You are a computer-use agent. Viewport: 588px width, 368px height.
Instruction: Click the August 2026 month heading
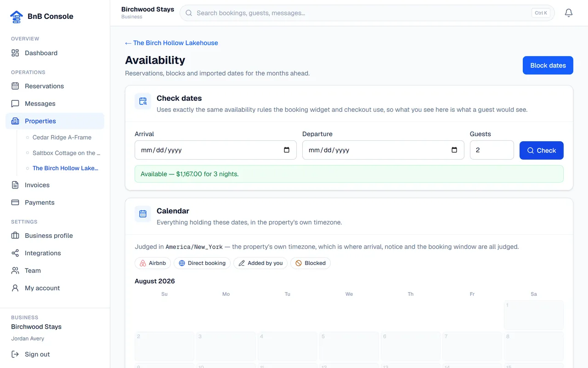155,281
